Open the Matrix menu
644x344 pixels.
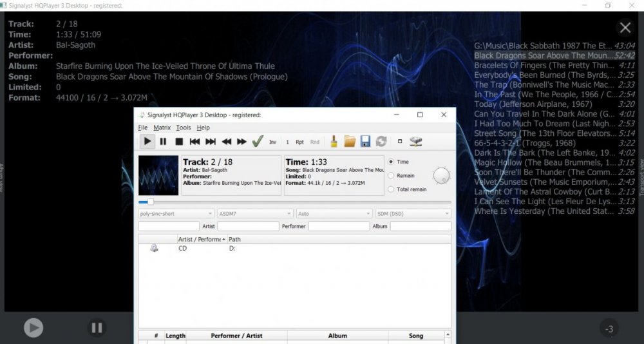point(162,128)
